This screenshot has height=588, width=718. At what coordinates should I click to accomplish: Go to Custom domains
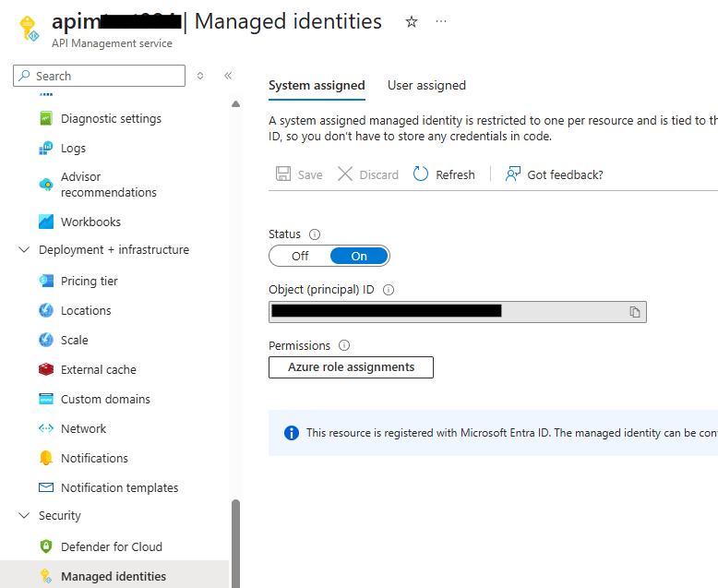pos(105,399)
